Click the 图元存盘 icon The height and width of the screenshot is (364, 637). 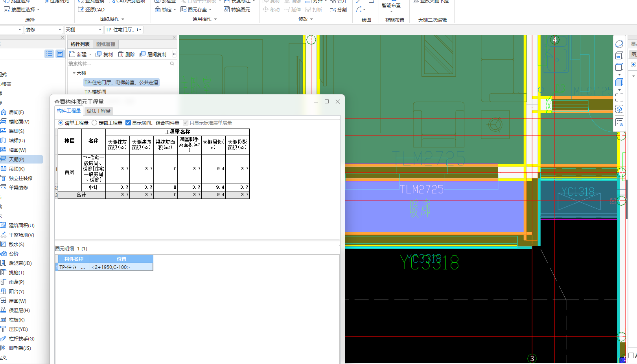pos(183,9)
